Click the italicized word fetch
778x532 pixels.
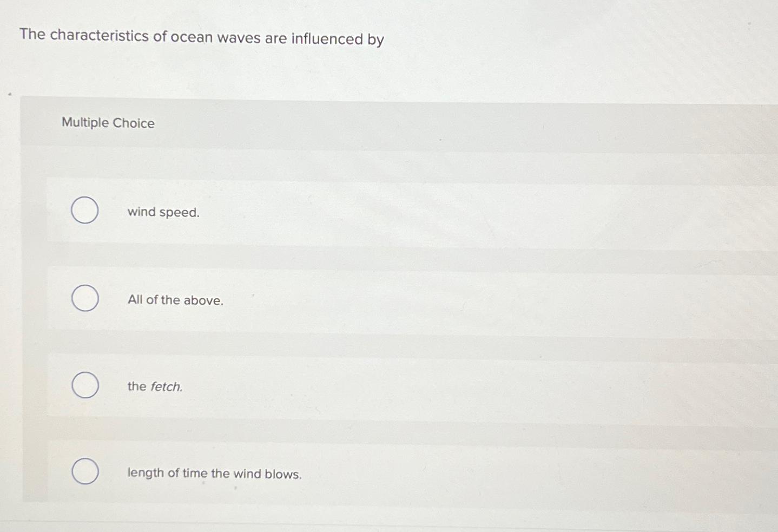click(166, 386)
